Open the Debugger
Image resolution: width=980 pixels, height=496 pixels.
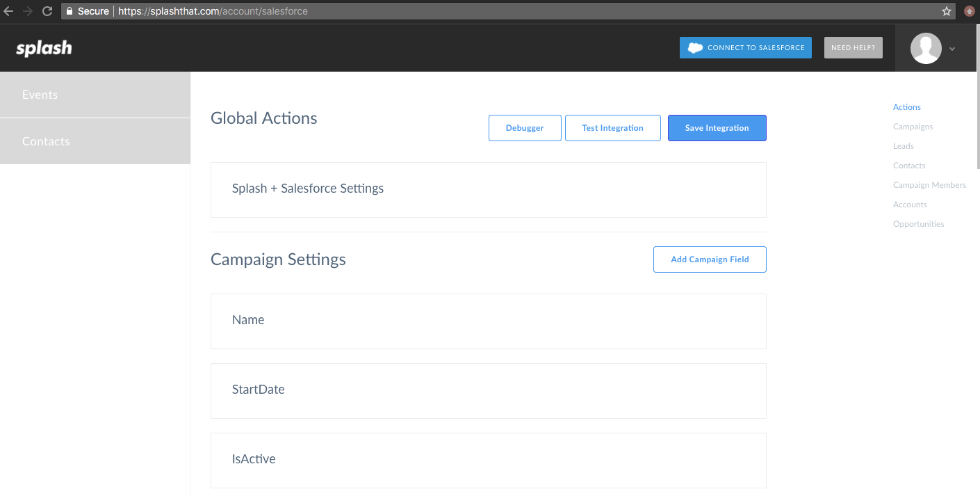[525, 128]
